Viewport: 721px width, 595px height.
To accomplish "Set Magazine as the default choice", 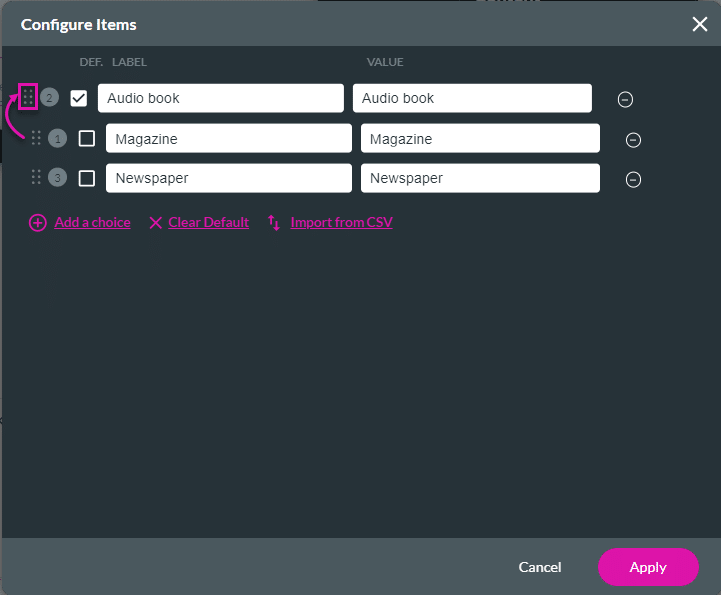I will 87,138.
